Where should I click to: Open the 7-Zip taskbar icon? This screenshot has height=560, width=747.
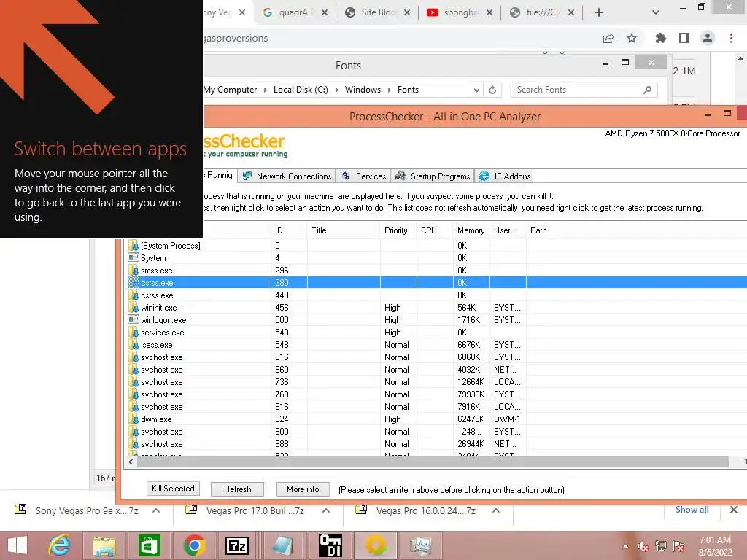click(x=237, y=545)
